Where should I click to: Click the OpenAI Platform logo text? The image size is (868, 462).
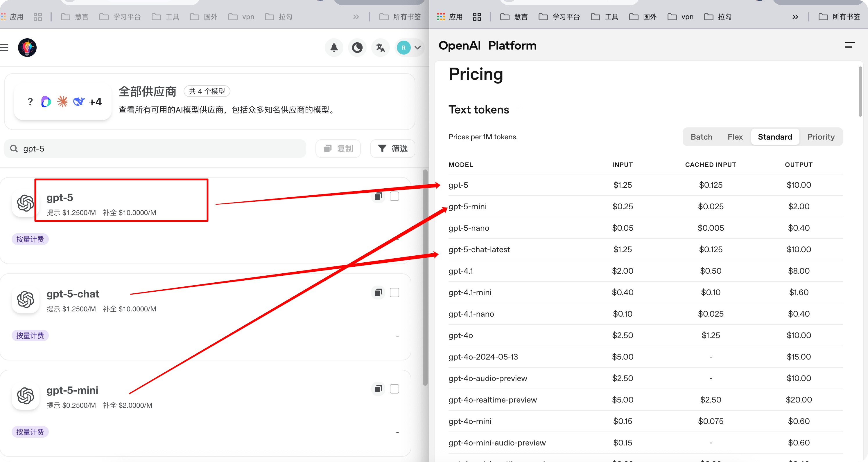pyautogui.click(x=487, y=46)
